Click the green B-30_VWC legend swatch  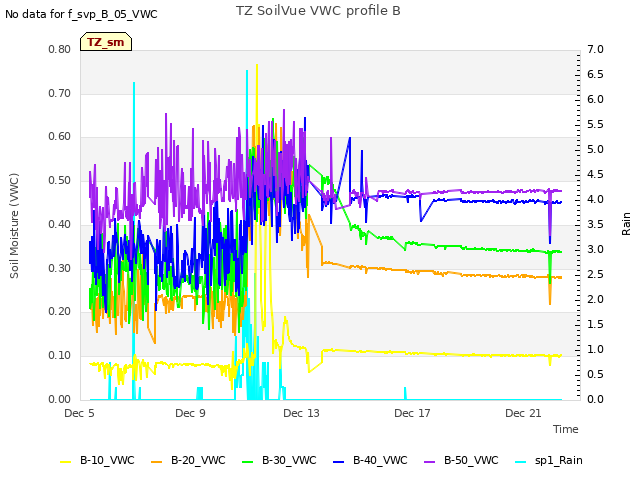[x=248, y=461]
